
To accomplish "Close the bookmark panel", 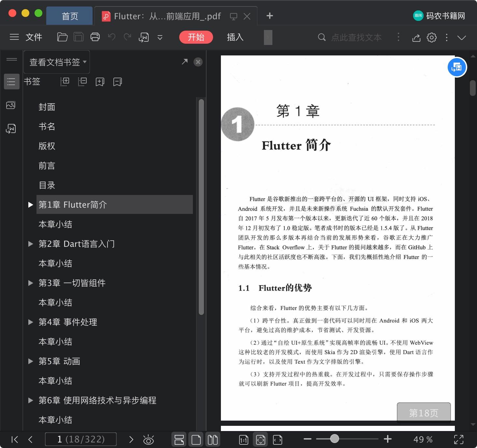I will click(x=198, y=62).
